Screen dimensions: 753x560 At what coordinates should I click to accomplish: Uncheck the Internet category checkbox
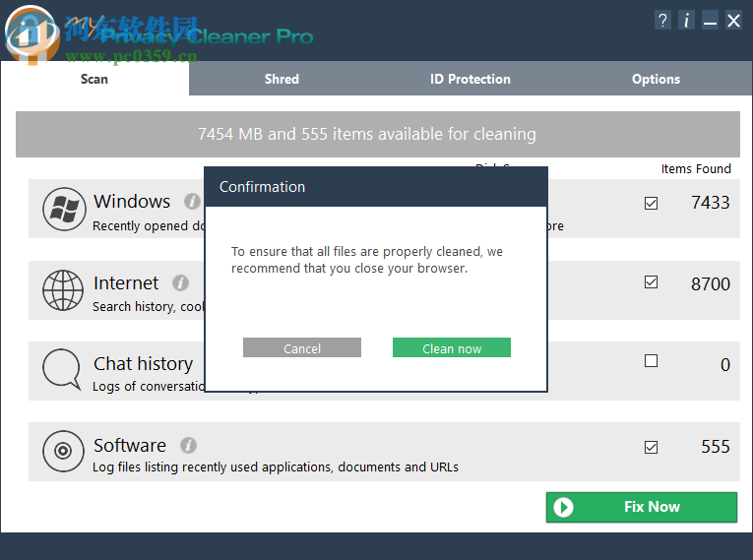coord(651,281)
